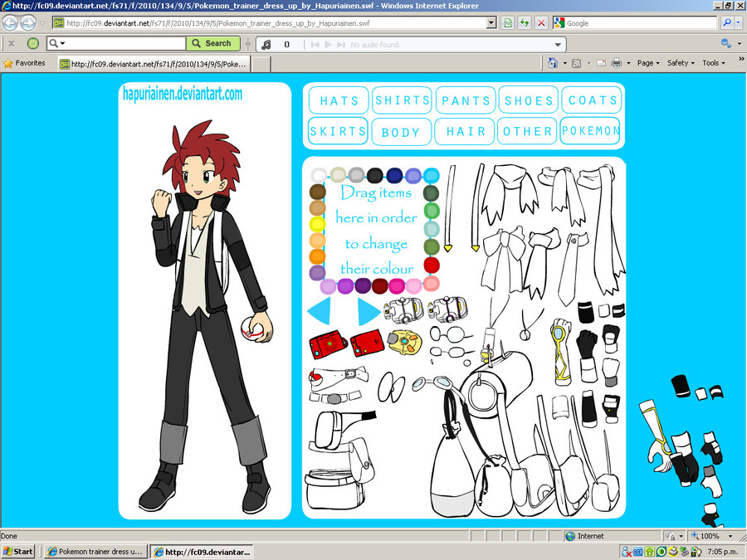Viewport: 747px width, 560px height.
Task: Open the COATS category
Action: 592,100
